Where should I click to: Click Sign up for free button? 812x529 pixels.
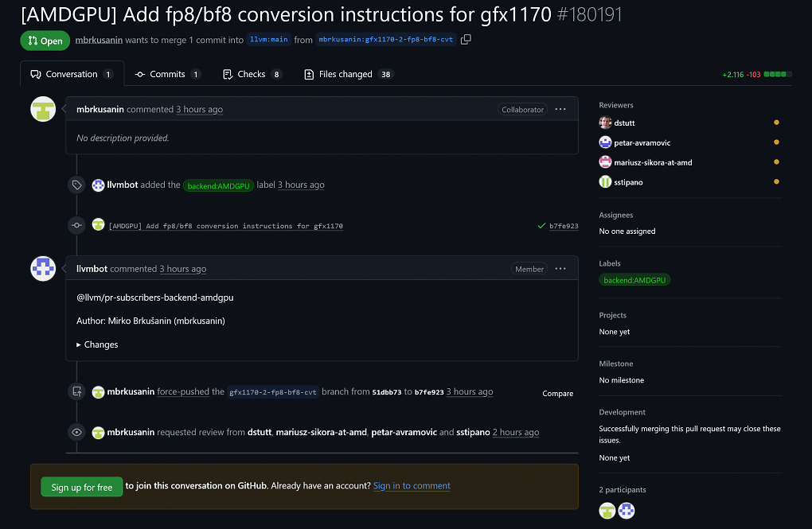click(82, 487)
